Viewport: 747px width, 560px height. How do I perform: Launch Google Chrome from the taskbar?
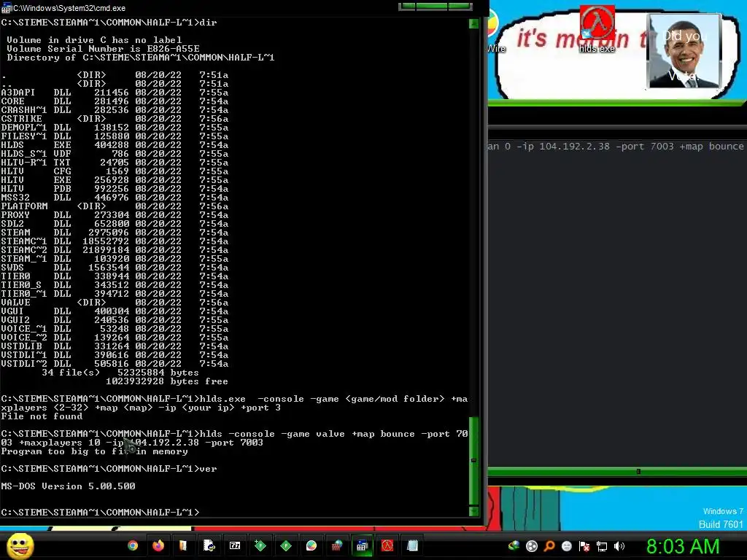pyautogui.click(x=133, y=545)
